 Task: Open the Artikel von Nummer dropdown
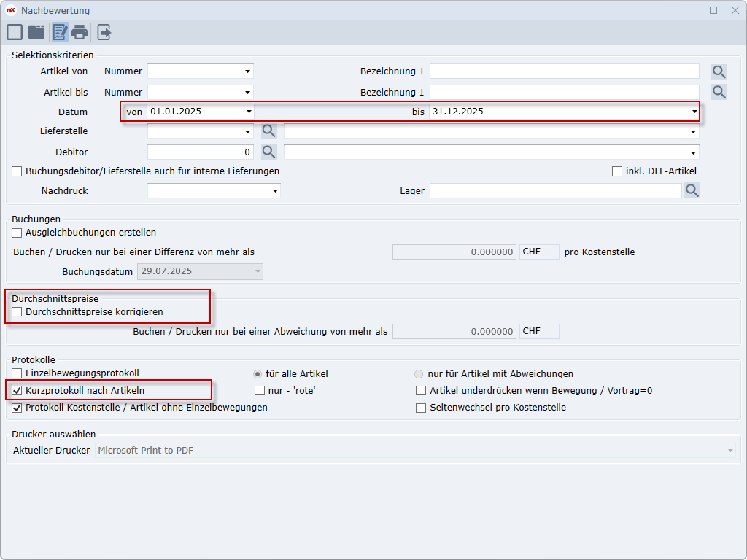point(247,71)
